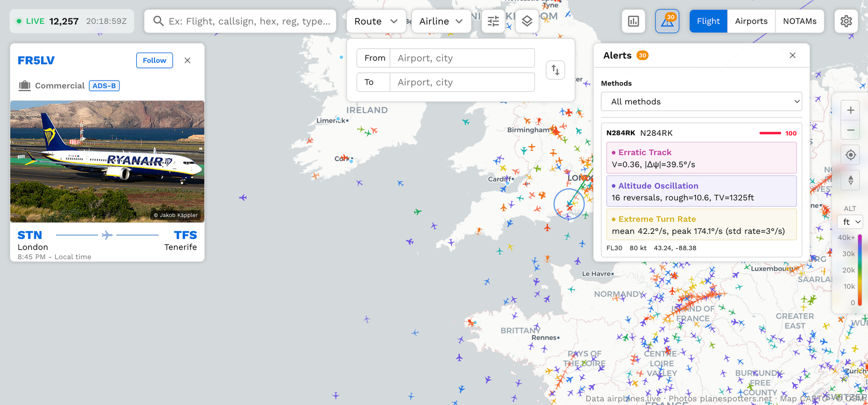Open the statistics chart icon
Screen dimensions: 868x405
[633, 21]
